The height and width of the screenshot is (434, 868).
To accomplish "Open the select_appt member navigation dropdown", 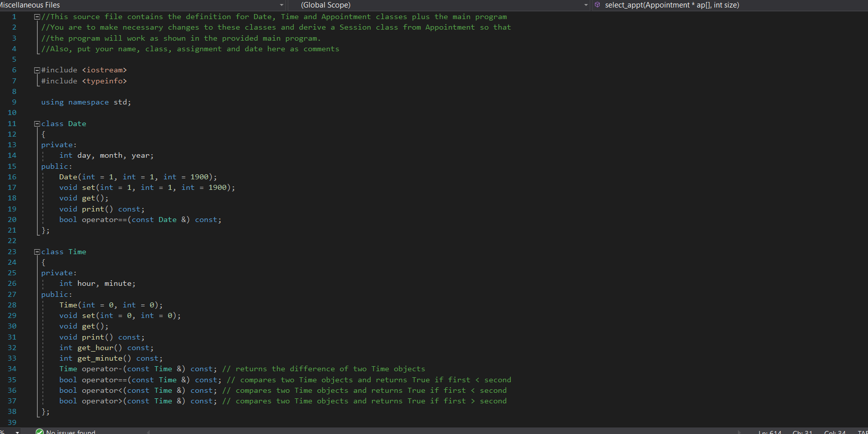I will click(x=730, y=5).
